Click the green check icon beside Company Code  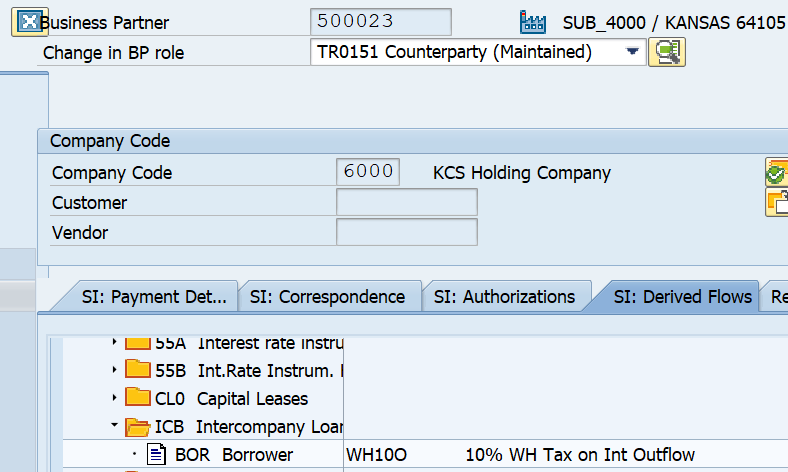pyautogui.click(x=777, y=173)
